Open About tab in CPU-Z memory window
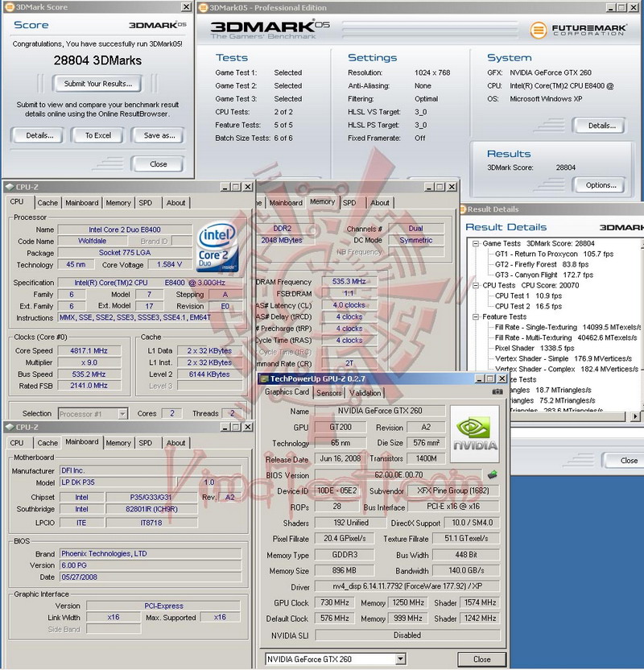Viewport: 644px width, 670px height. point(380,203)
